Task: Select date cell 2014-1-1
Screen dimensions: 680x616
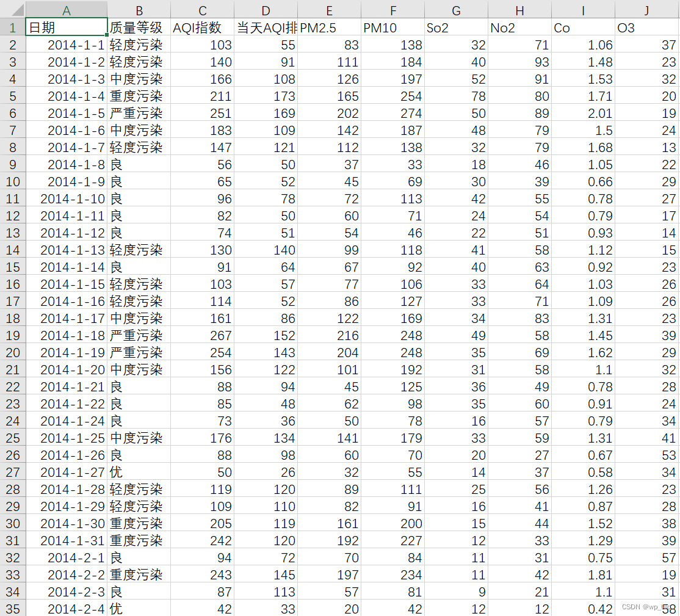Action: coord(67,45)
